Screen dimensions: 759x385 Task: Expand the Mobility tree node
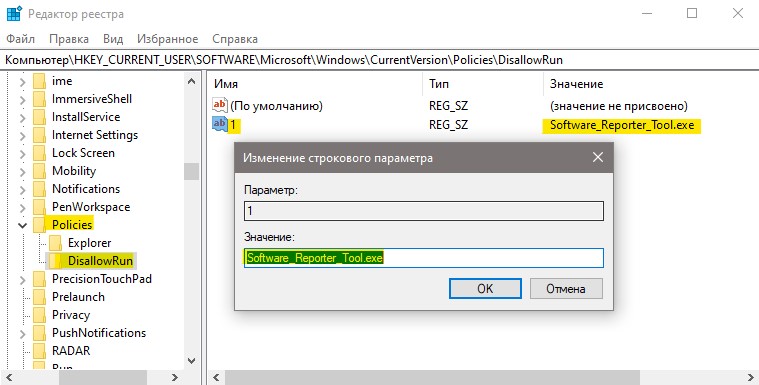[22, 171]
